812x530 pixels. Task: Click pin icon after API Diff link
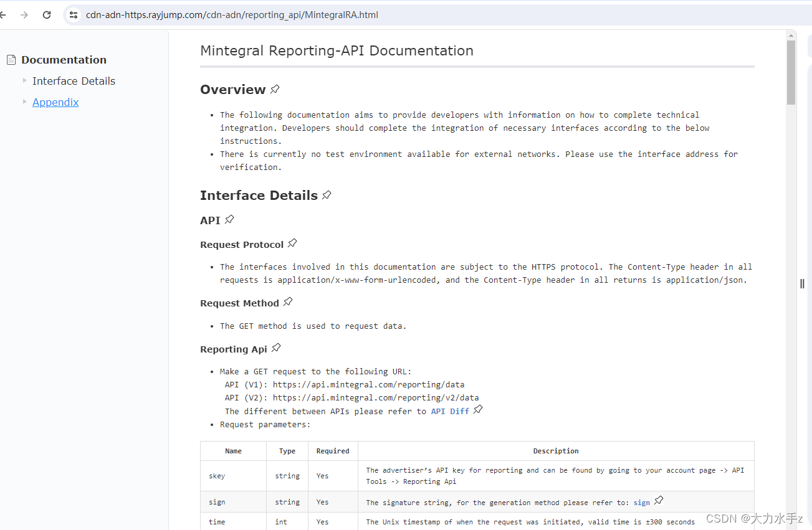(478, 409)
